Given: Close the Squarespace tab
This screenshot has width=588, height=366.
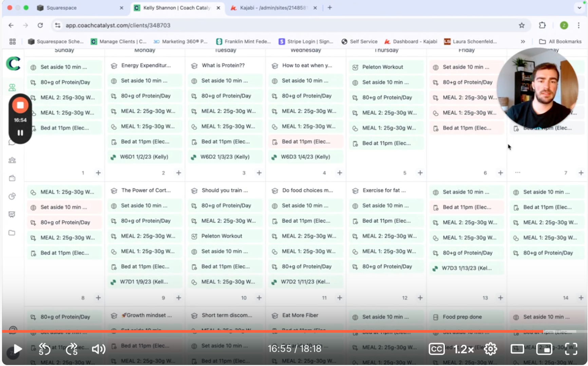Looking at the screenshot, I should click(121, 8).
